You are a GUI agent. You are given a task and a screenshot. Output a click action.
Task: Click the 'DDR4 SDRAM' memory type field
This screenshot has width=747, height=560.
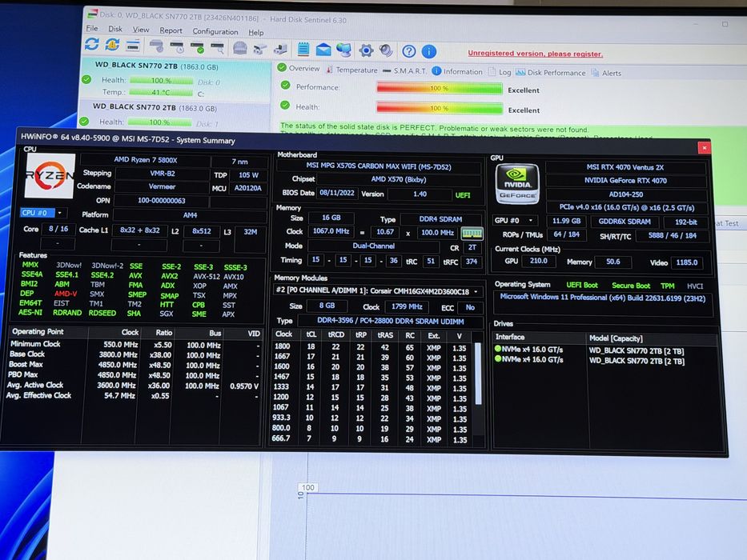click(x=440, y=219)
